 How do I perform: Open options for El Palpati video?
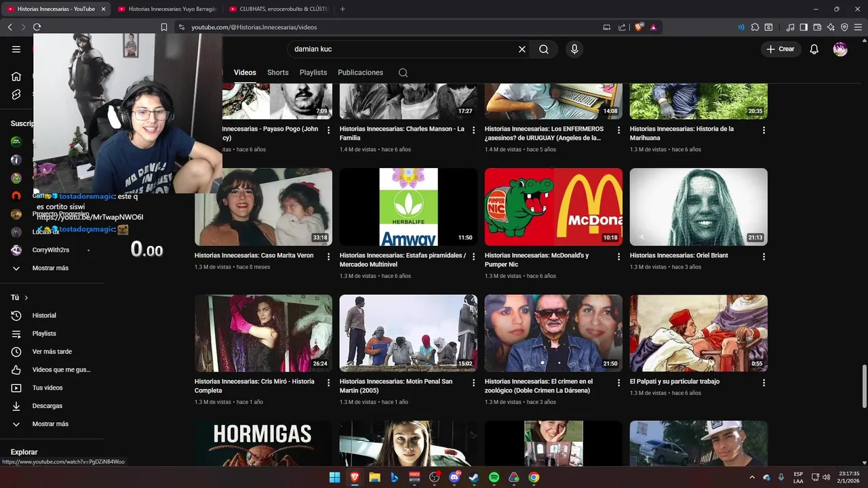(764, 383)
